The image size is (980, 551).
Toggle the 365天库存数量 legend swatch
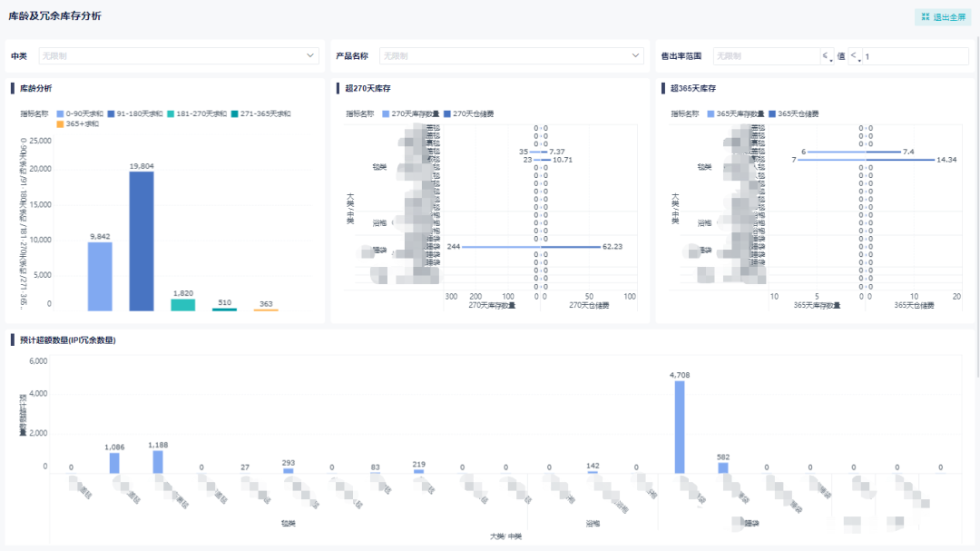click(710, 113)
